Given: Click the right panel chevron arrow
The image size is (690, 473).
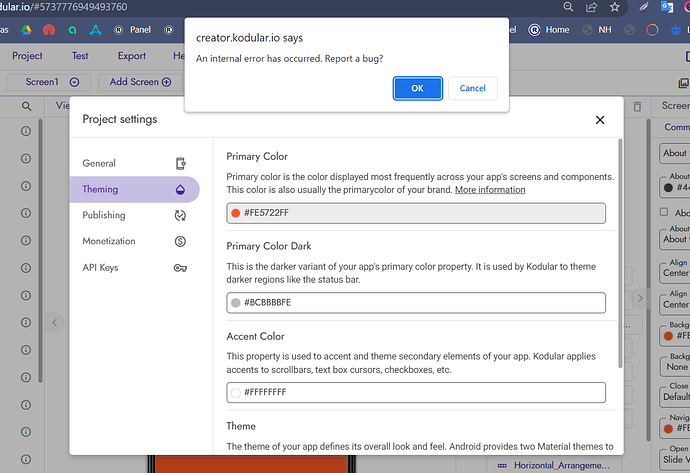Looking at the screenshot, I should point(640,298).
